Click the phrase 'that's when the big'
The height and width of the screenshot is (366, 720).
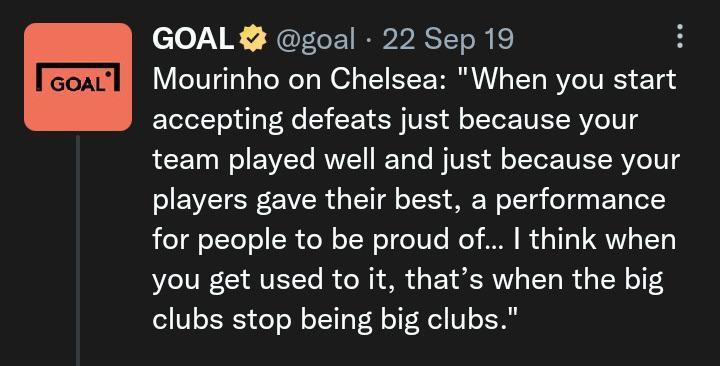click(x=534, y=280)
